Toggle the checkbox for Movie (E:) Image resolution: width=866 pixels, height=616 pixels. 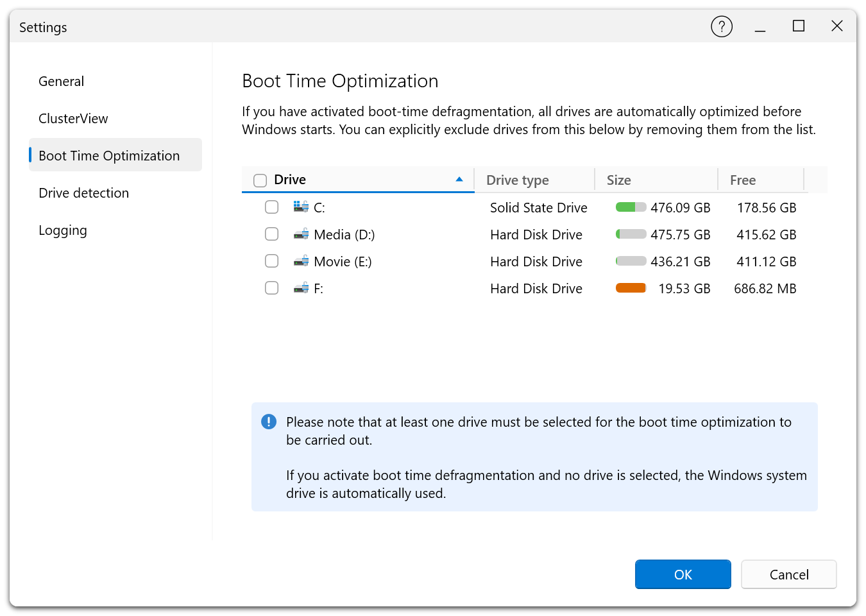point(271,261)
